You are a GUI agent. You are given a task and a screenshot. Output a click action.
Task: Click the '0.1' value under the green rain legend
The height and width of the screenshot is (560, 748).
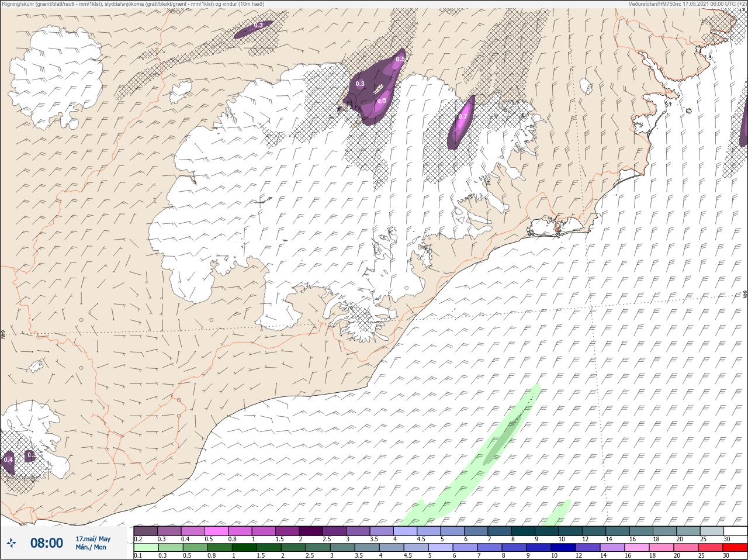138,556
